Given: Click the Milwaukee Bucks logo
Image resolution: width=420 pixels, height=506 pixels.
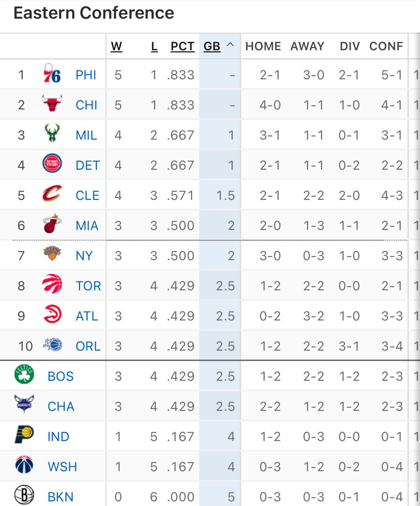Looking at the screenshot, I should (x=52, y=133).
